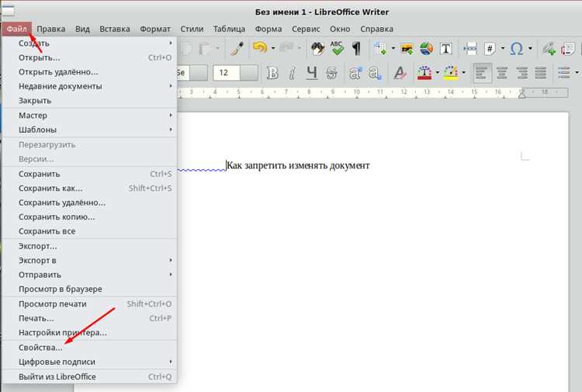Click the unordered list icon
The height and width of the screenshot is (392, 582).
(564, 73)
